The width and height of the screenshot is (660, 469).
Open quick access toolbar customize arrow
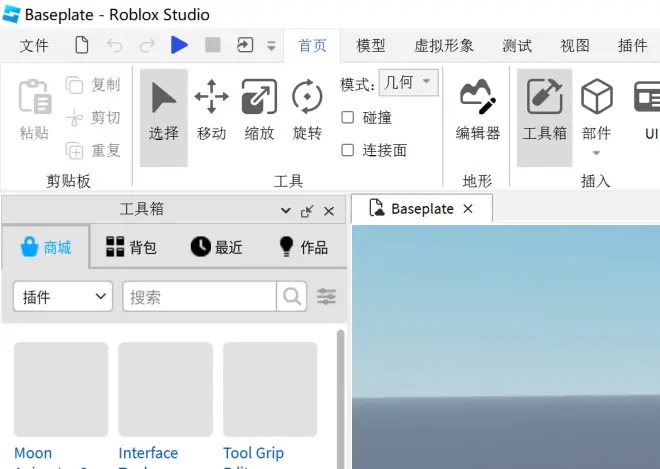(271, 46)
